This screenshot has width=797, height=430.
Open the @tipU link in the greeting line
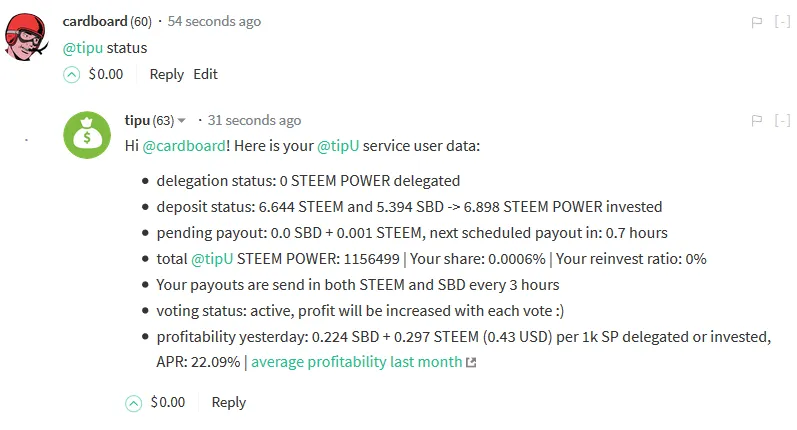(x=338, y=146)
